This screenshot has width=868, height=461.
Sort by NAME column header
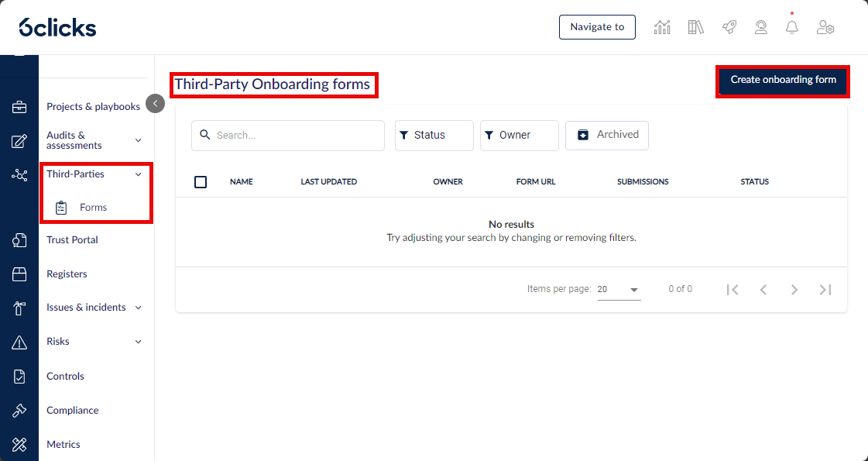click(242, 182)
